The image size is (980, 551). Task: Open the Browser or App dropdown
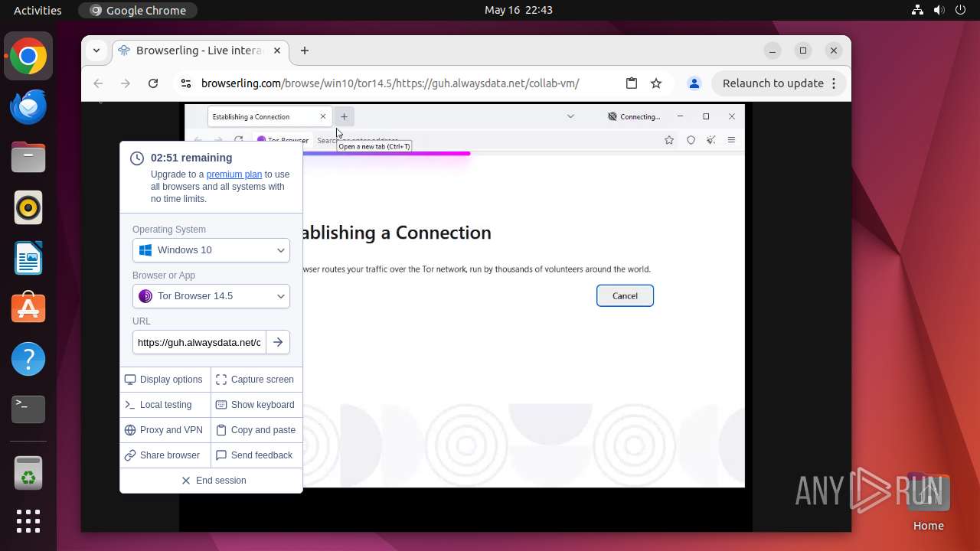(211, 296)
